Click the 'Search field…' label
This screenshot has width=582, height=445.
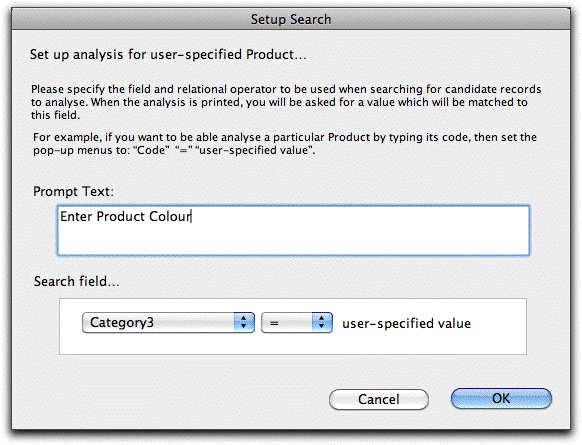[x=76, y=281]
